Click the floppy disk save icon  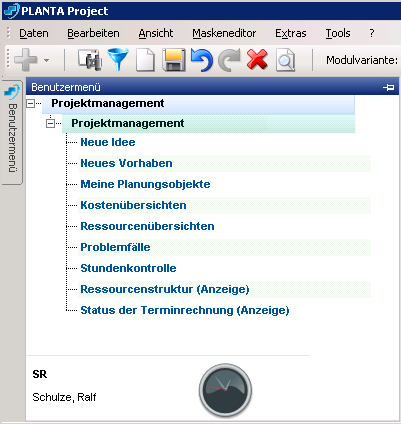coord(174,60)
